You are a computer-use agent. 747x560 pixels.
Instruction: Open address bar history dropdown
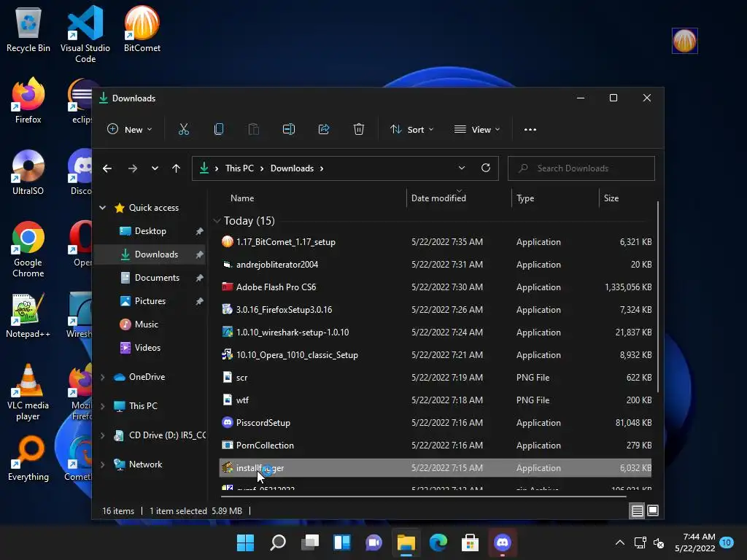(462, 168)
